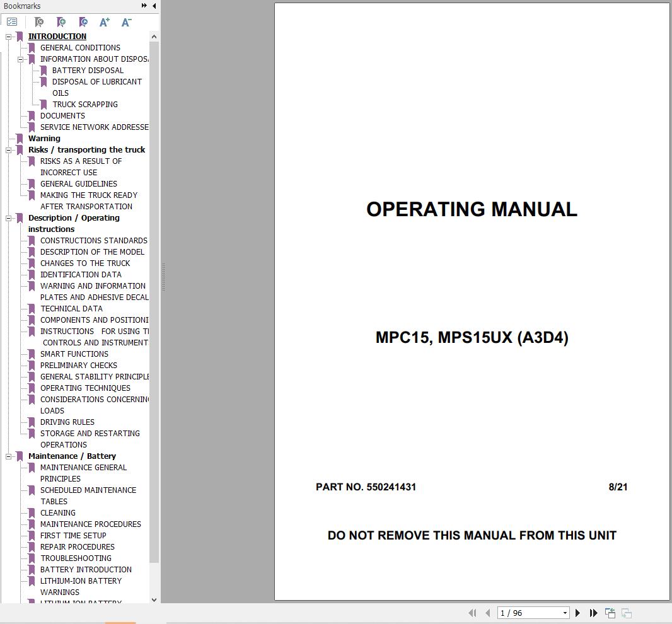Collapse the Maintenance / Battery node

click(x=8, y=457)
